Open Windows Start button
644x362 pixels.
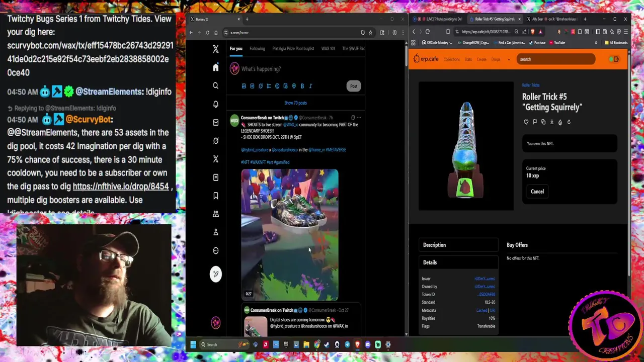(193, 344)
